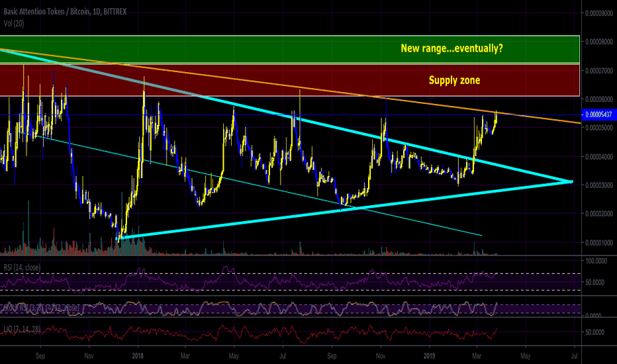Click the 100.0000 value on RSI axis
The width and height of the screenshot is (617, 364).
(596, 261)
